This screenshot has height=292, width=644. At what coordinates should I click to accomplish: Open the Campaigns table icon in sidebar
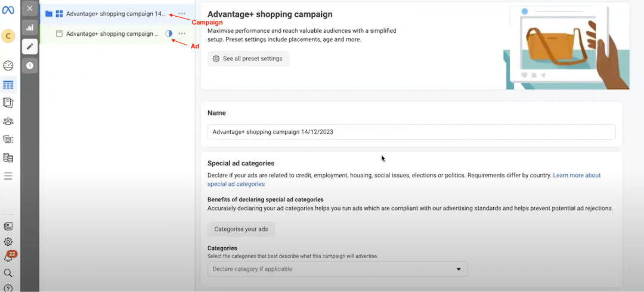(x=8, y=85)
